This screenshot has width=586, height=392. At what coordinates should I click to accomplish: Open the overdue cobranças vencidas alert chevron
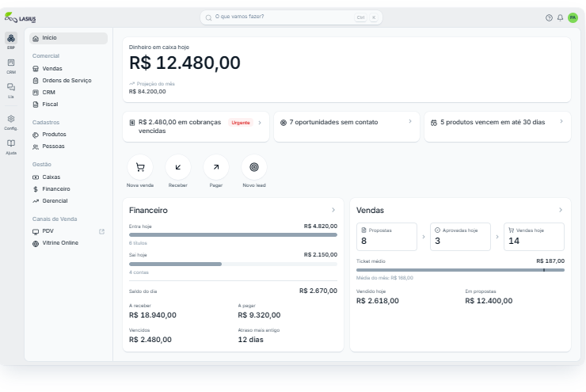260,123
